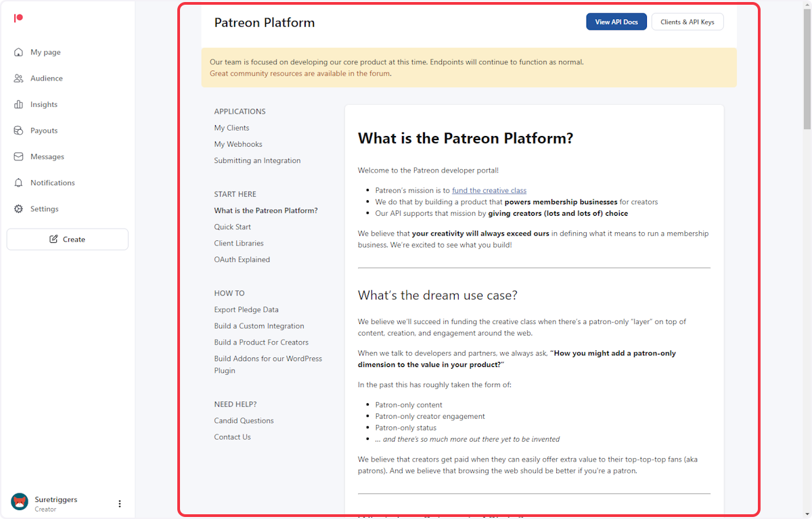This screenshot has height=519, width=812.
Task: Follow the fund the creative class link
Action: pyautogui.click(x=489, y=190)
